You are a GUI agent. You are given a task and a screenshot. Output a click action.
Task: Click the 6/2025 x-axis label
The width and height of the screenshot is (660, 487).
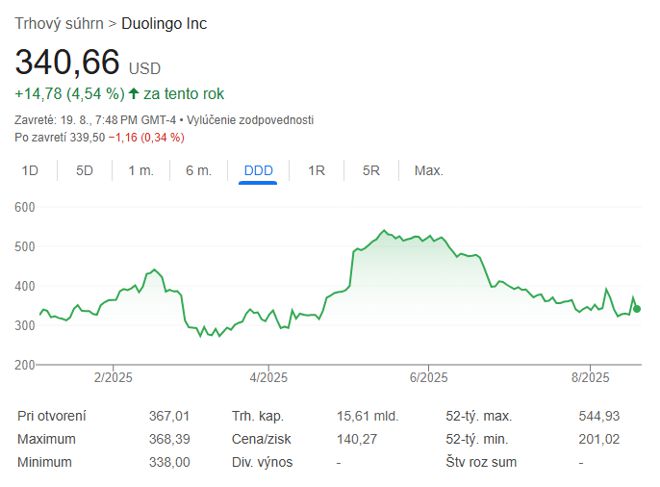pyautogui.click(x=428, y=377)
